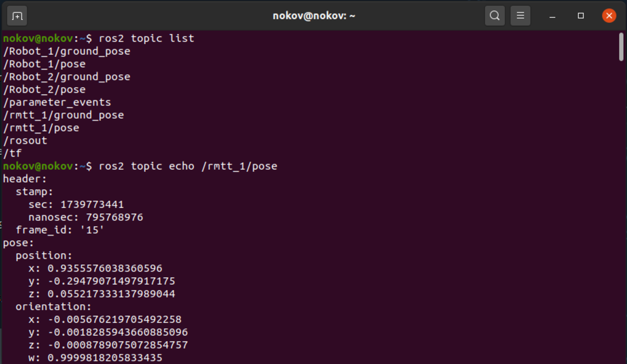Maximize the terminal window
This screenshot has height=364, width=627.
coord(580,16)
